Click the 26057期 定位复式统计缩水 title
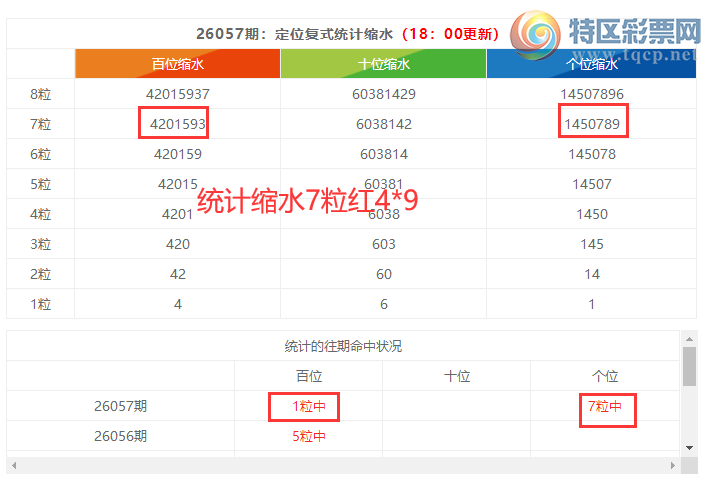Viewport: 711px width, 487px height. (347, 34)
